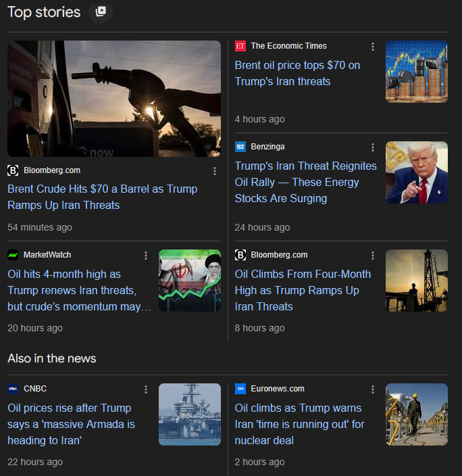Click the Iran flag and green chart thumbnail

190,281
